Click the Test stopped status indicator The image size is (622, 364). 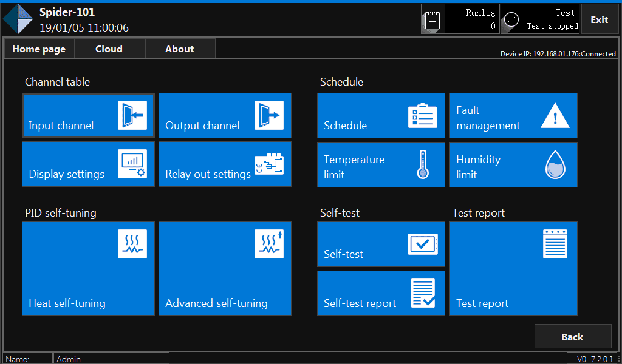pyautogui.click(x=539, y=19)
